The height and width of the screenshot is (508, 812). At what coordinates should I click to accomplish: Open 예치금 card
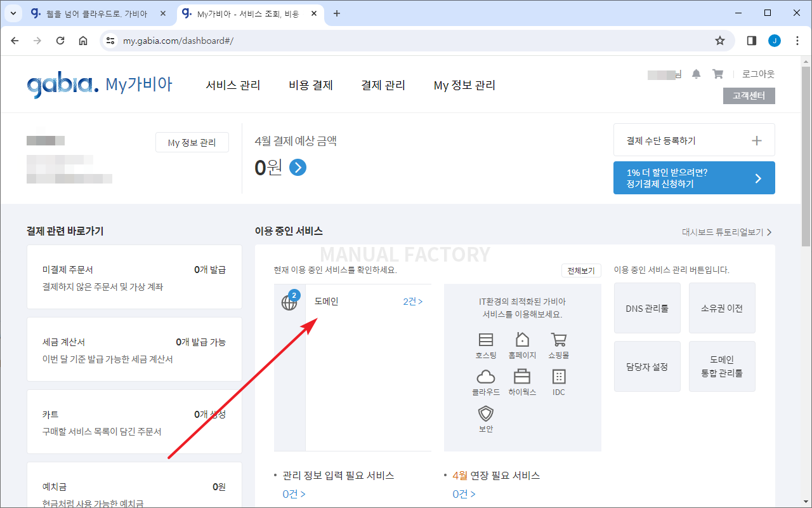[134, 485]
